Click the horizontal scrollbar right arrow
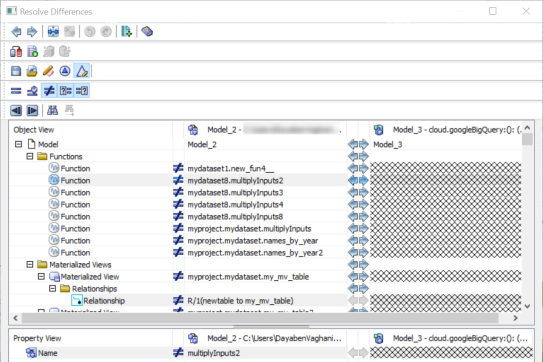The image size is (543, 362). pos(515,318)
